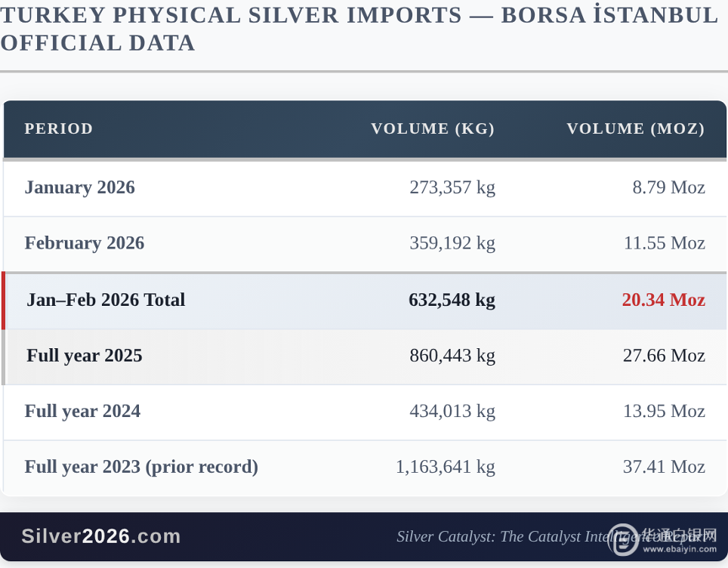The height and width of the screenshot is (568, 728).
Task: Click the VOLUME (MOZ) column header
Action: pyautogui.click(x=636, y=128)
